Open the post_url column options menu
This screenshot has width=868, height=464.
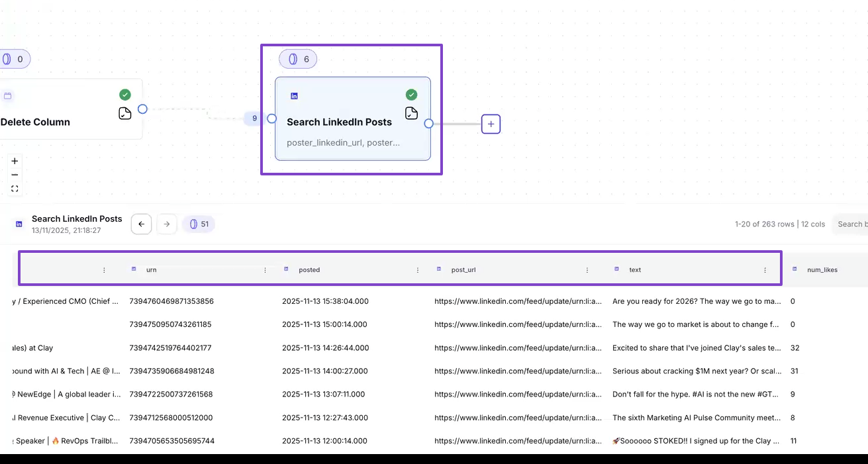pos(587,270)
